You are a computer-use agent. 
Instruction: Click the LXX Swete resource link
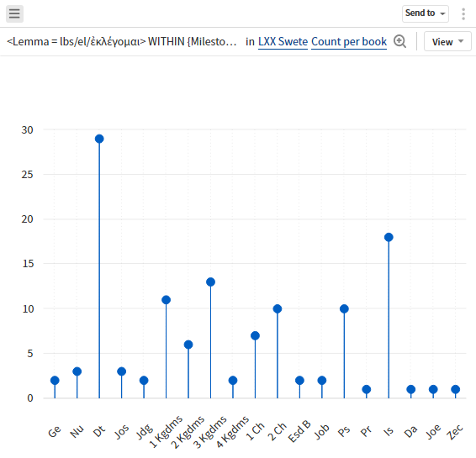tap(283, 41)
